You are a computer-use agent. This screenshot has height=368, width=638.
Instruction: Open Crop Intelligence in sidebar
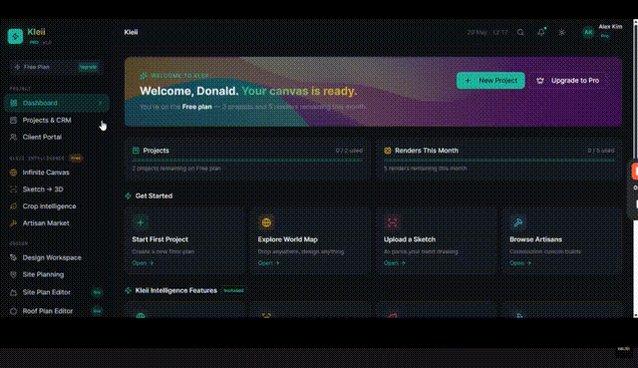[x=57, y=206]
